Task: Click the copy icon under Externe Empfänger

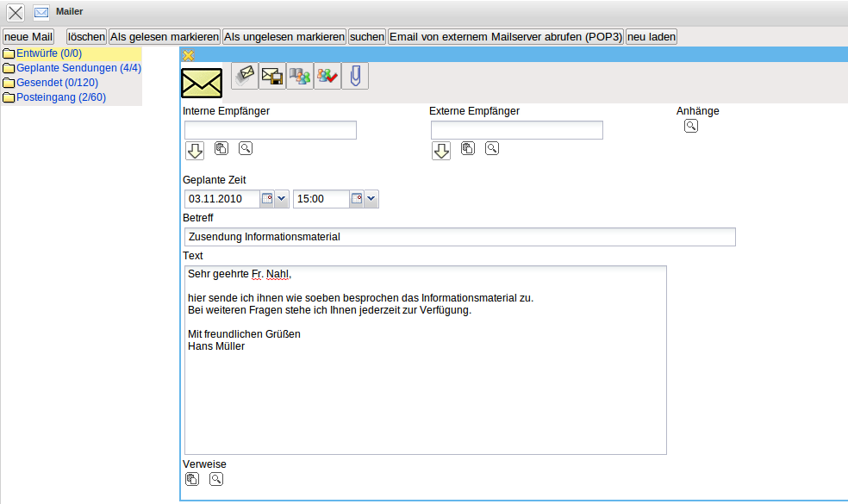Action: (x=468, y=148)
